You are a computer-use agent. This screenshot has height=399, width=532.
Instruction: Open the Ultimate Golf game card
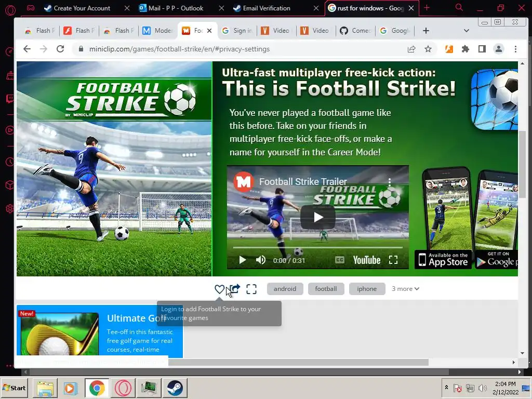pyautogui.click(x=100, y=331)
